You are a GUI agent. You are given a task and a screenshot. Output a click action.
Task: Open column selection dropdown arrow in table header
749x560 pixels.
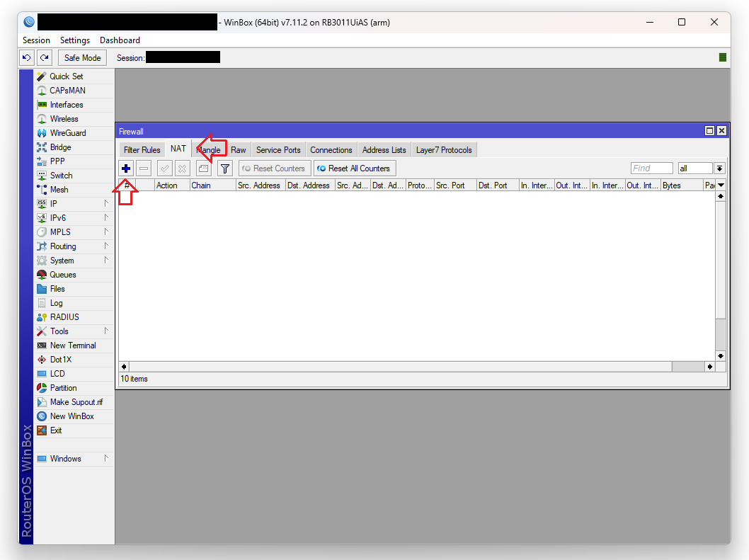click(721, 185)
